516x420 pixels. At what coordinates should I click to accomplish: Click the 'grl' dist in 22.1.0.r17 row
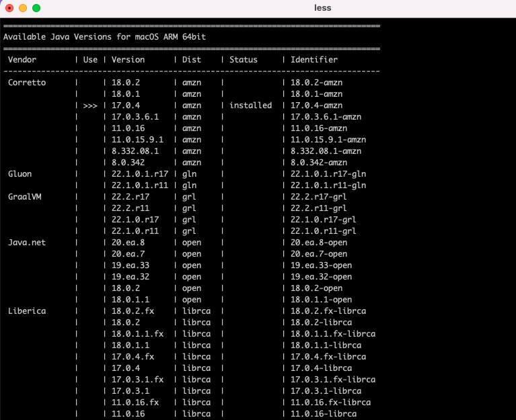189,220
